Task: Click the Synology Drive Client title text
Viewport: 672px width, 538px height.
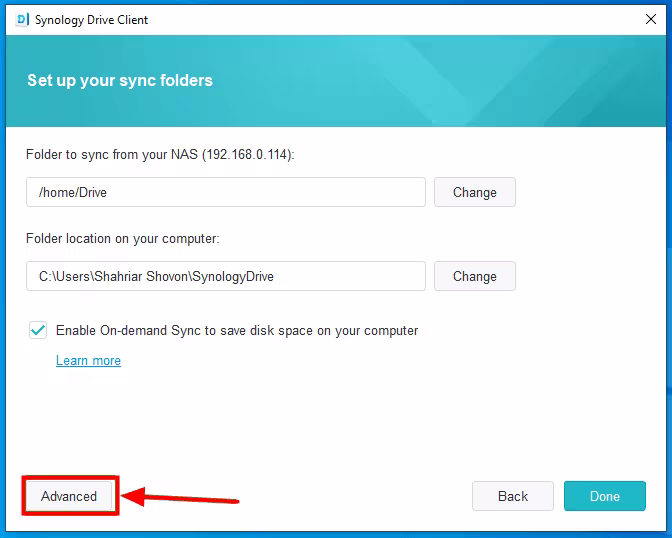Action: [x=91, y=20]
